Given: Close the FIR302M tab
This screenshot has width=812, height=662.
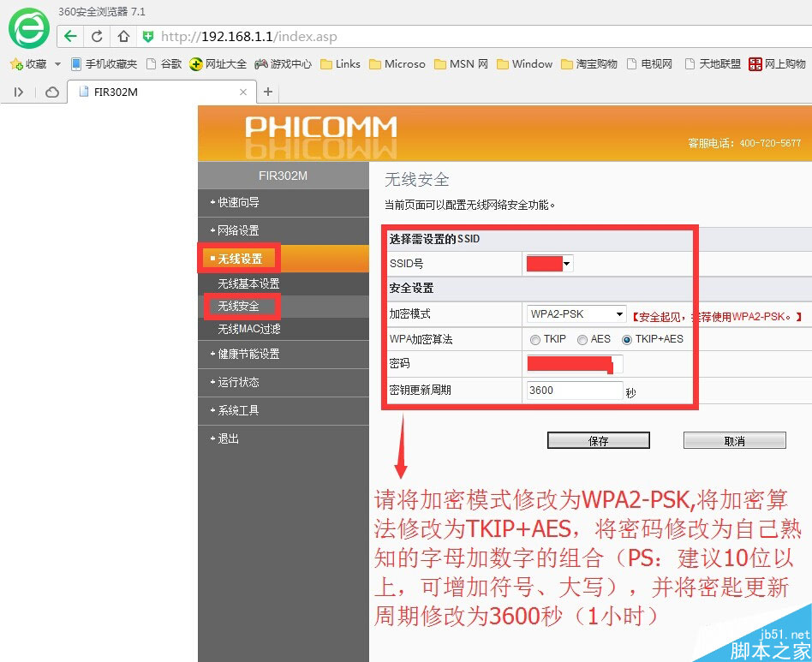Looking at the screenshot, I should coord(243,92).
